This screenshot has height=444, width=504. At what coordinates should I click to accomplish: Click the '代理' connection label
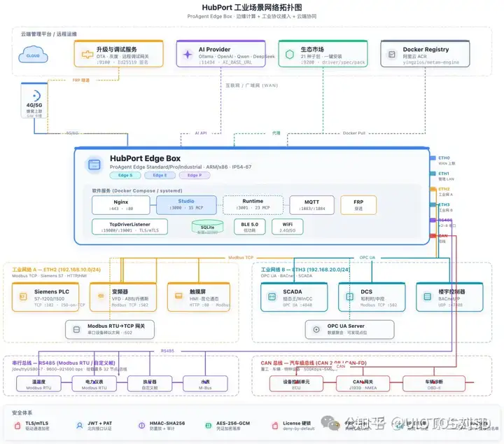pyautogui.click(x=276, y=133)
